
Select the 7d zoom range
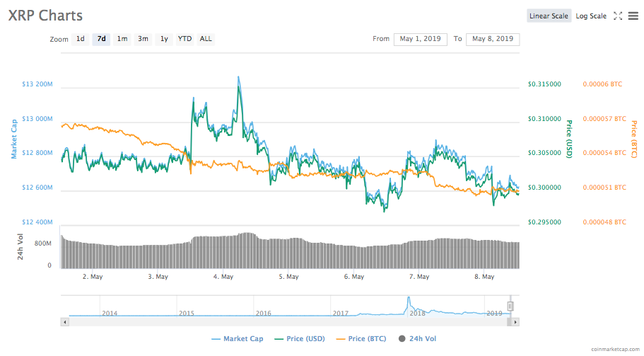click(101, 39)
